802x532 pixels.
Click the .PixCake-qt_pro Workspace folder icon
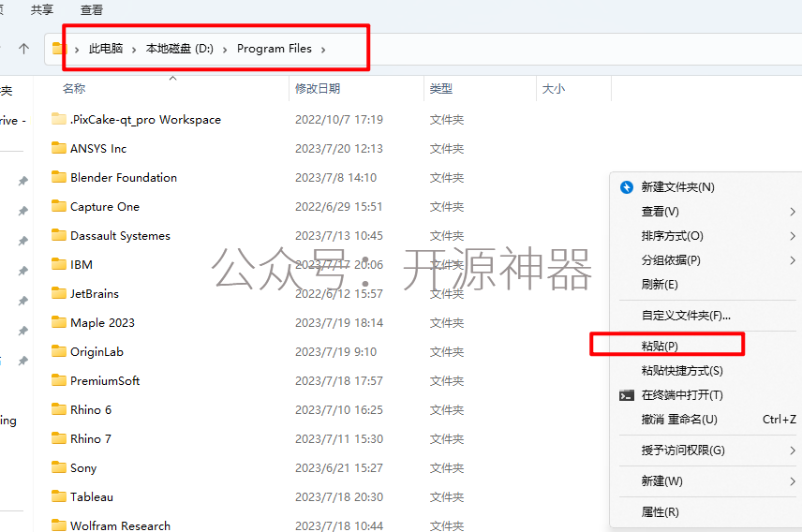point(59,119)
